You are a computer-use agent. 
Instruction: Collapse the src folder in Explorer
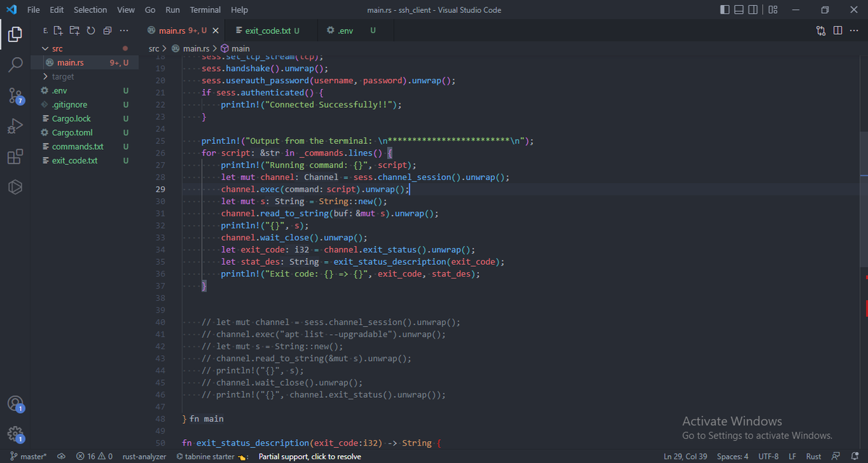coord(85,48)
